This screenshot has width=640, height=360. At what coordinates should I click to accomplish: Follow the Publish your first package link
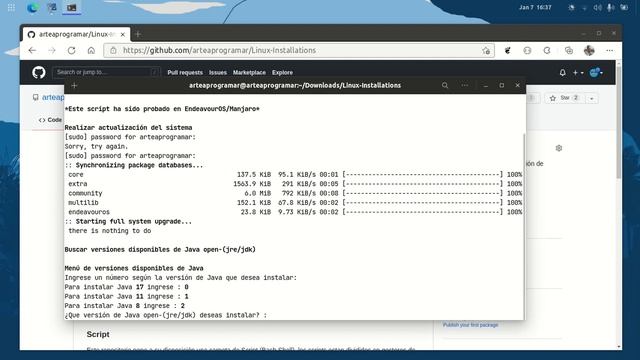pyautogui.click(x=470, y=325)
